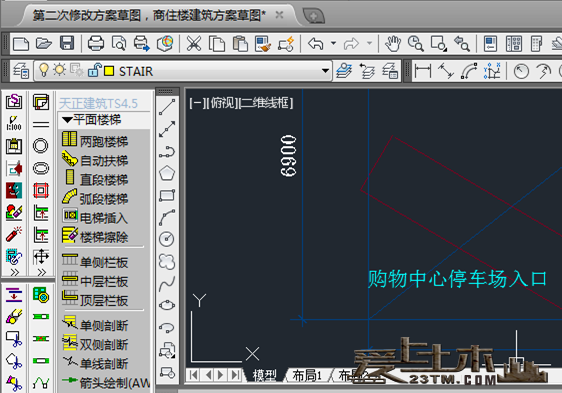Image resolution: width=562 pixels, height=393 pixels.
Task: Open the Undo history dropdown arrow
Action: 333,43
